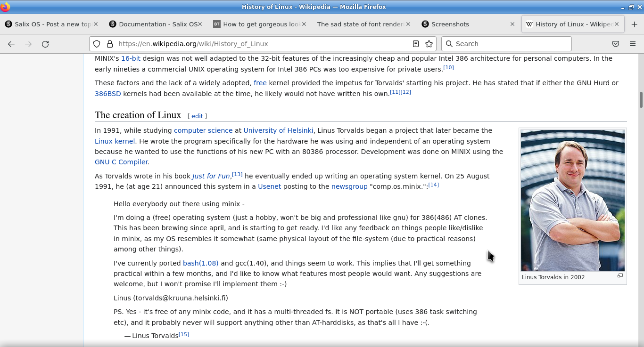Minimize the Firefox window

623,7
